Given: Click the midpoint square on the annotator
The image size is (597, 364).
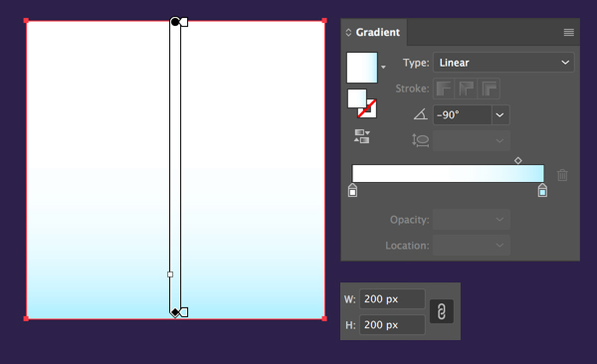Looking at the screenshot, I should pos(170,274).
